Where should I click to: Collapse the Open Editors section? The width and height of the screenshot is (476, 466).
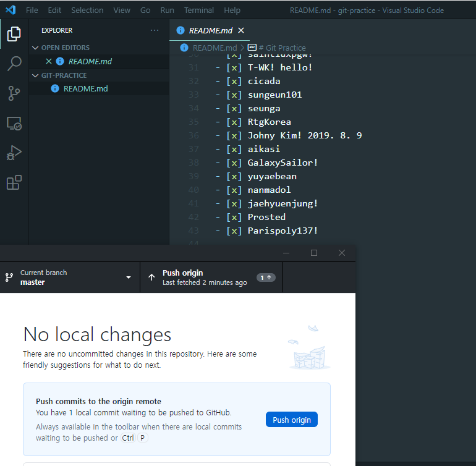35,48
